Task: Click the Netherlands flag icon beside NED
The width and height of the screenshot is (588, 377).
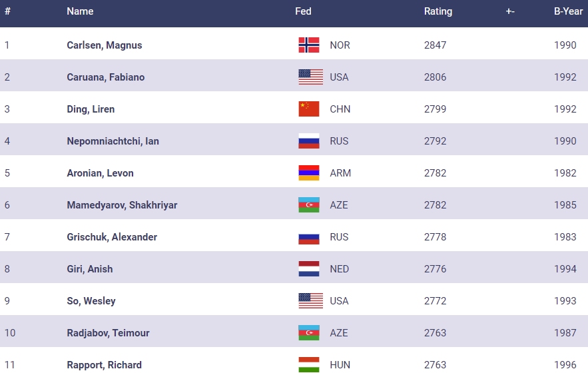Action: 309,269
